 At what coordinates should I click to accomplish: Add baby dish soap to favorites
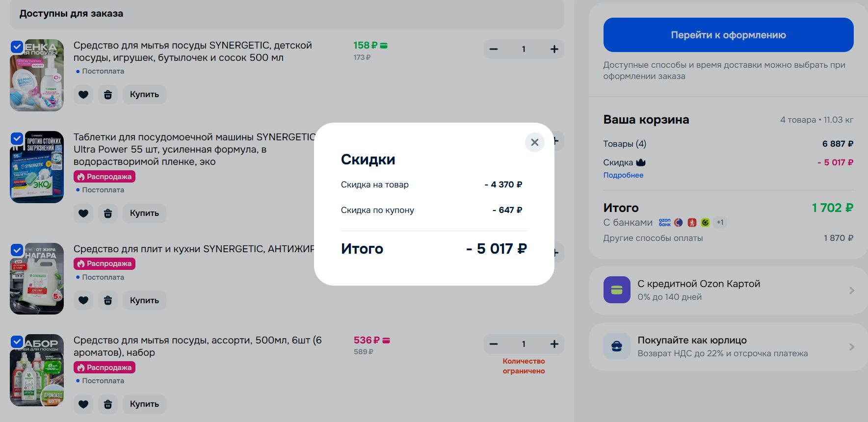[x=83, y=94]
